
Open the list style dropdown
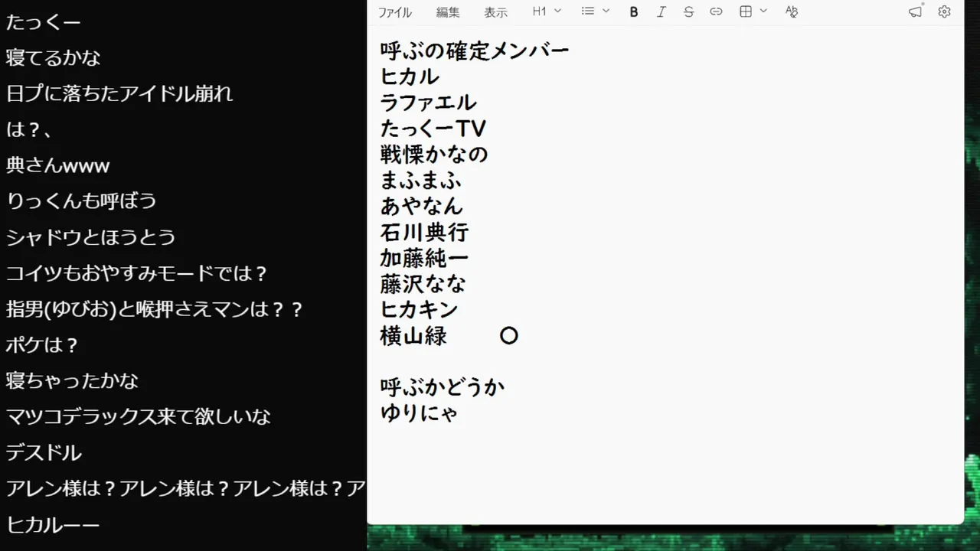595,11
